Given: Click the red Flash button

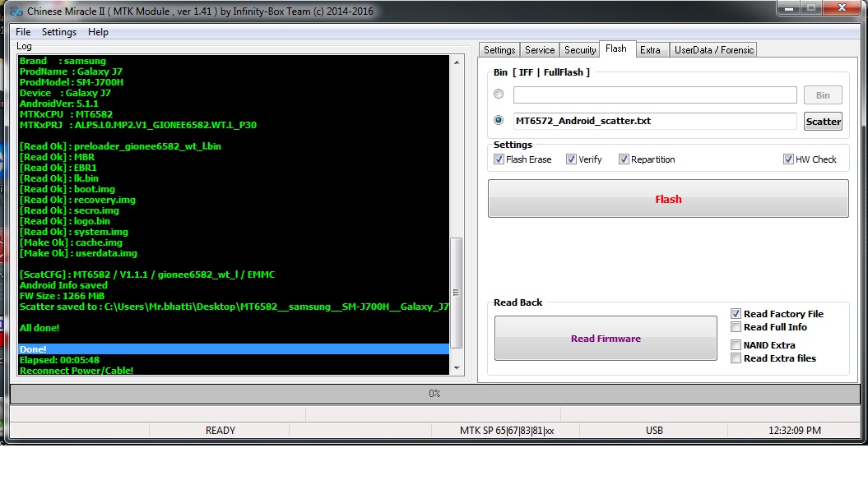Looking at the screenshot, I should pos(668,199).
